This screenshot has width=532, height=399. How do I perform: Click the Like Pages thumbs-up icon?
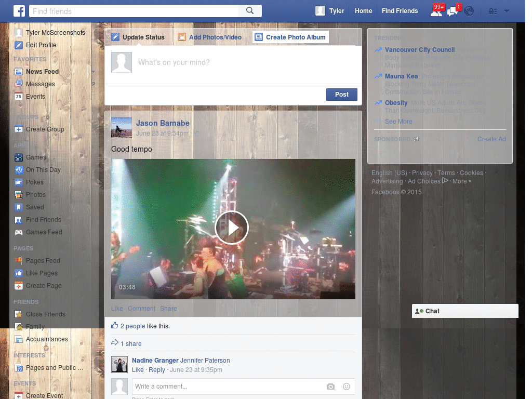19,273
